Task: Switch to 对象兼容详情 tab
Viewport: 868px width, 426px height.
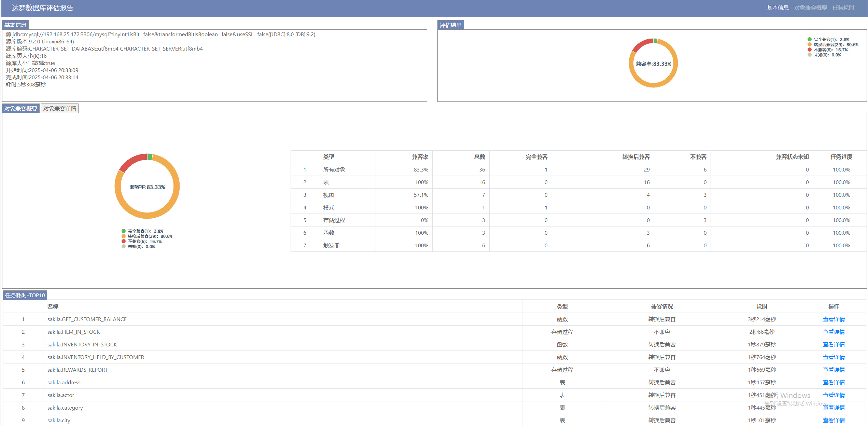Action: click(x=60, y=109)
